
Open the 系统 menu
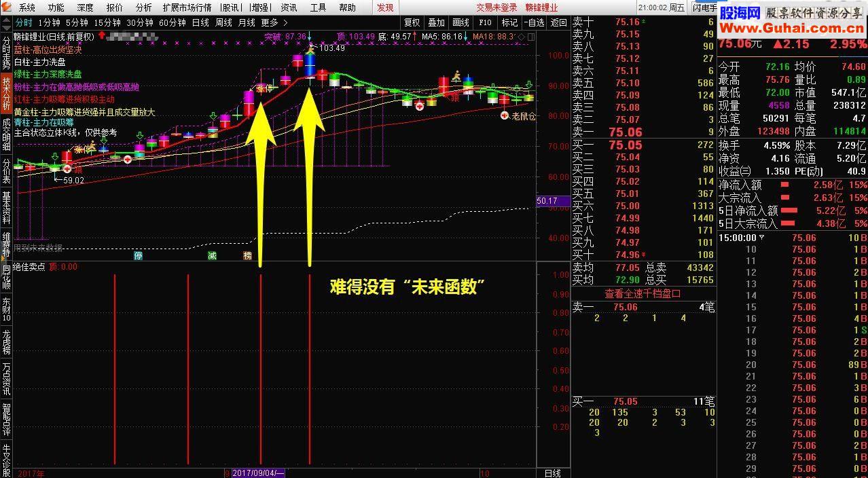click(27, 7)
